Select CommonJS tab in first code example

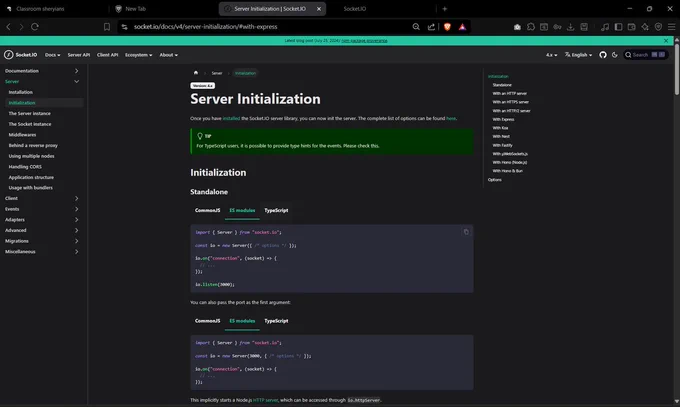207,210
